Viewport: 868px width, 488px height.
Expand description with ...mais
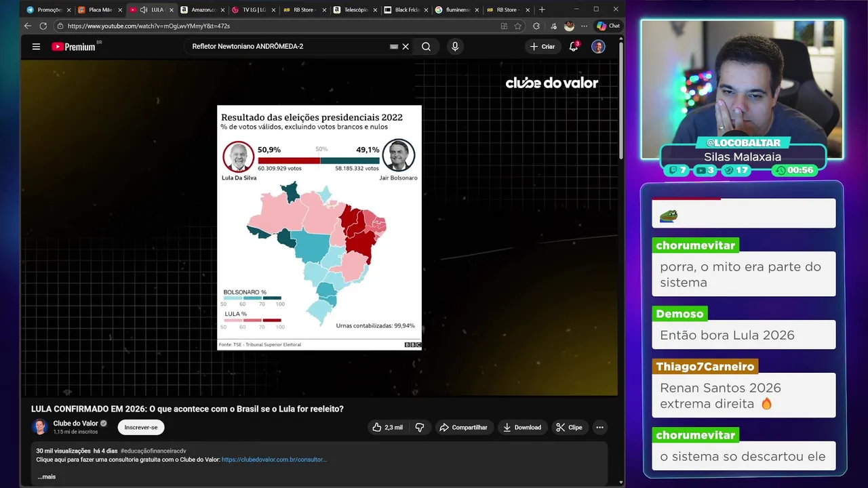(47, 476)
